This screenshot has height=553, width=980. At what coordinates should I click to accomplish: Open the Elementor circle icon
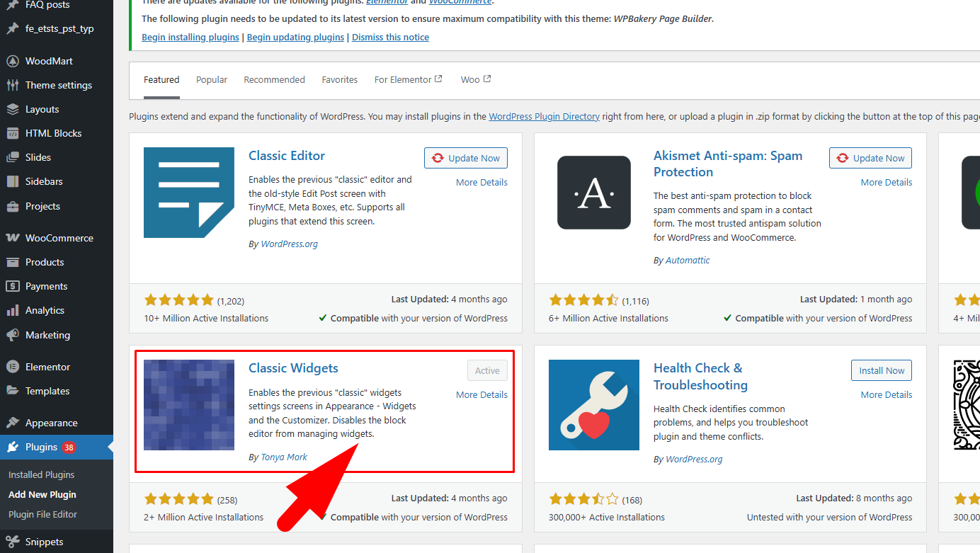pyautogui.click(x=13, y=367)
